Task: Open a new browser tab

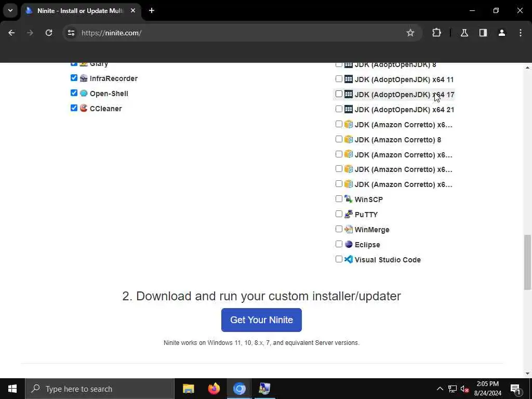Action: tap(152, 10)
